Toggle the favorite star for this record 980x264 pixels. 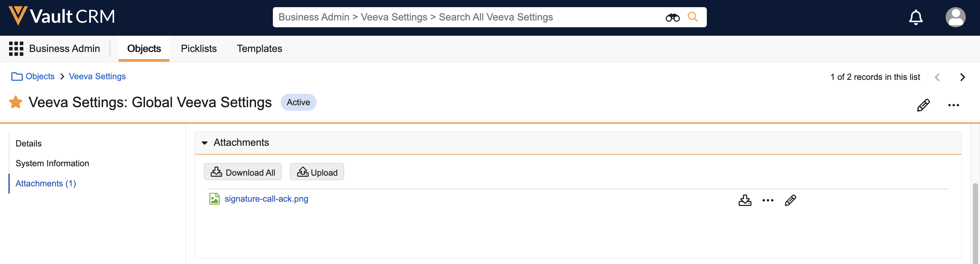[x=16, y=103]
